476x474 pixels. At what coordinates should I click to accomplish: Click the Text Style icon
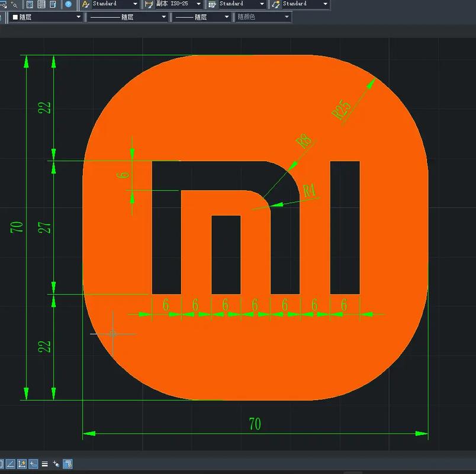pyautogui.click(x=85, y=4)
